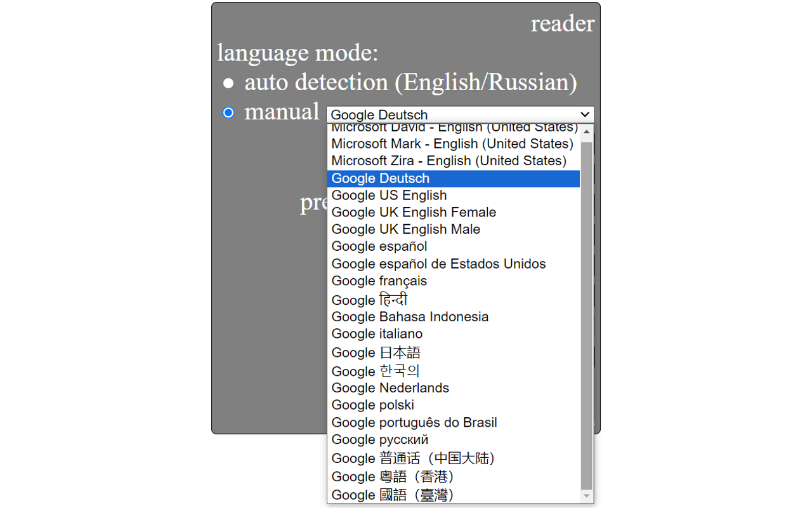Choose Microsoft Mark - English (United States)

pos(454,144)
